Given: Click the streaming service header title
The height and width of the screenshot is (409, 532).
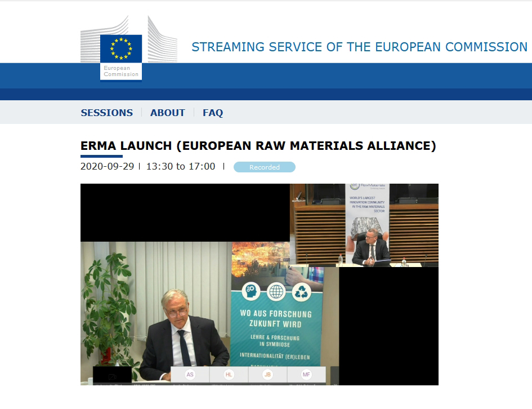Looking at the screenshot, I should click(359, 47).
